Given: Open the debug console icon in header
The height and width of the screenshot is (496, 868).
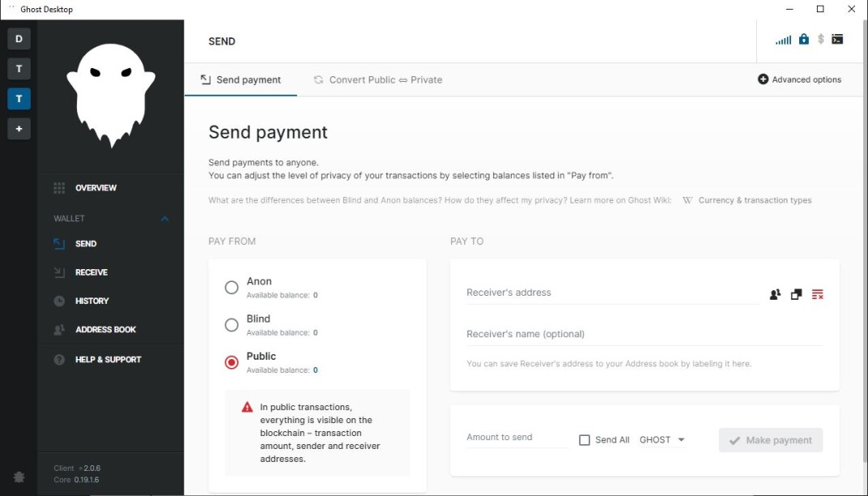Looking at the screenshot, I should (837, 40).
